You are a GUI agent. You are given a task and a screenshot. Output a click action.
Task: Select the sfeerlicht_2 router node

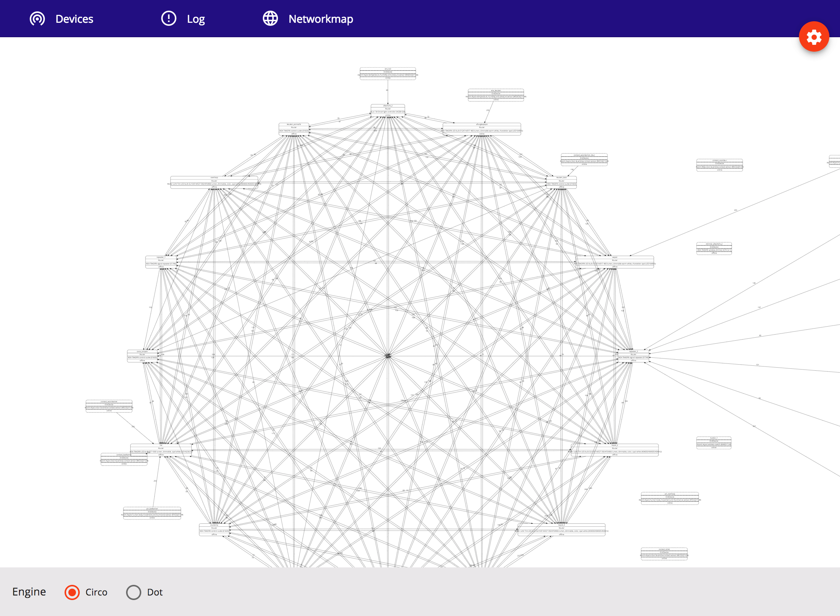388,110
